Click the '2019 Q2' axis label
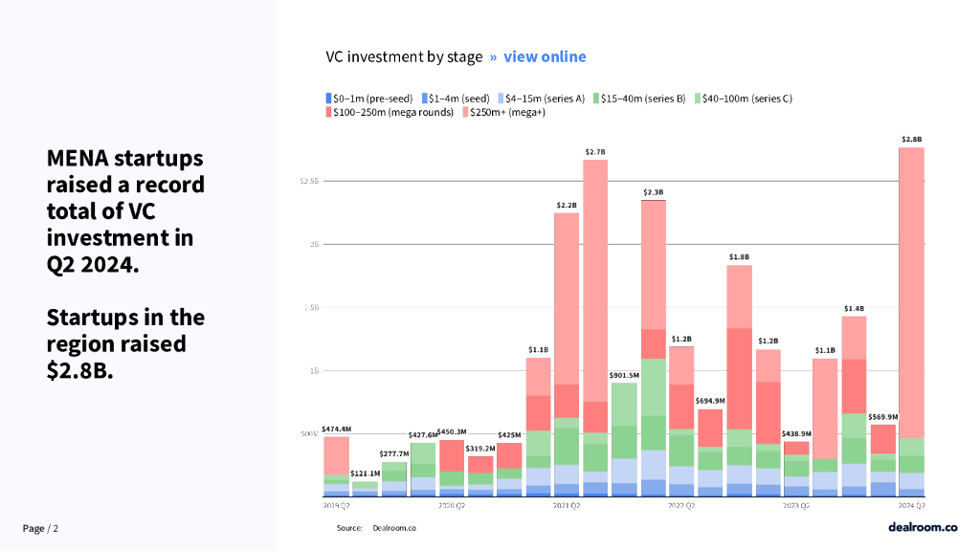The height and width of the screenshot is (551, 980). tap(336, 504)
